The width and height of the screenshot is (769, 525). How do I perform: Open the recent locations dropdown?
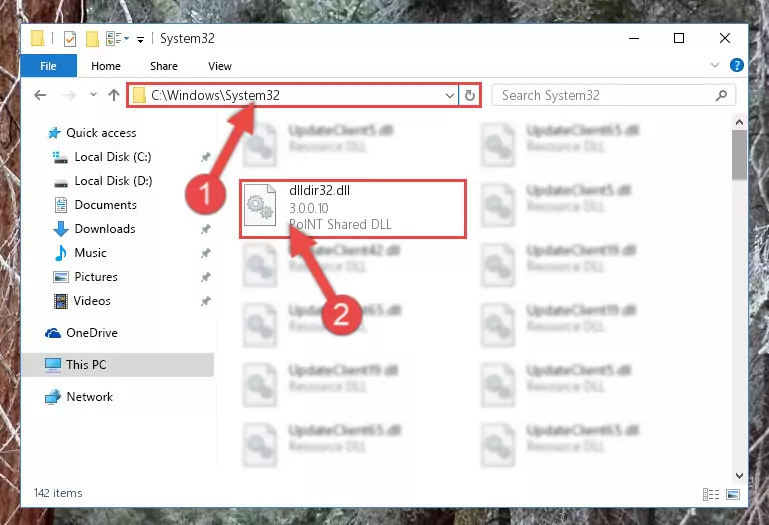(93, 95)
